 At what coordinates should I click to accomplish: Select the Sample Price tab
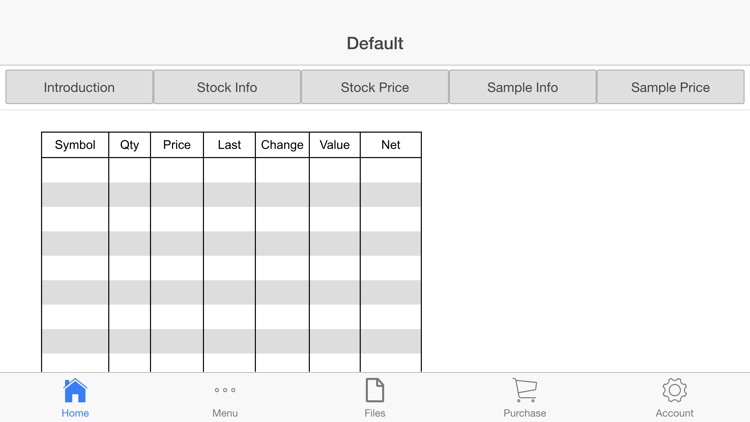(671, 87)
